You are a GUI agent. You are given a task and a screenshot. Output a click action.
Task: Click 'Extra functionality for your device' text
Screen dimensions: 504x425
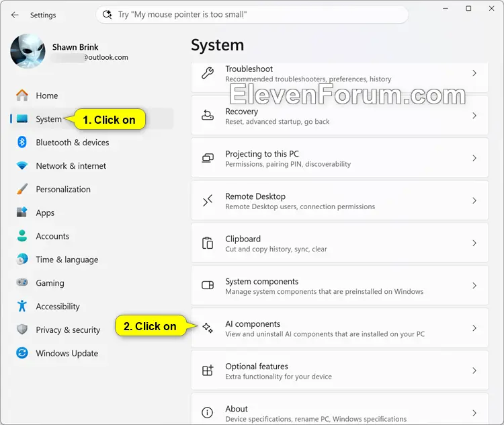pyautogui.click(x=278, y=377)
